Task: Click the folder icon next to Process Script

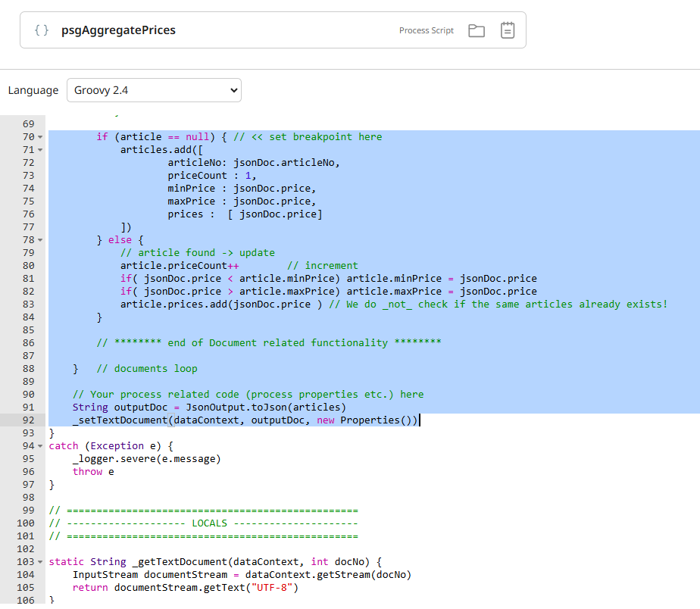Action: click(x=477, y=30)
